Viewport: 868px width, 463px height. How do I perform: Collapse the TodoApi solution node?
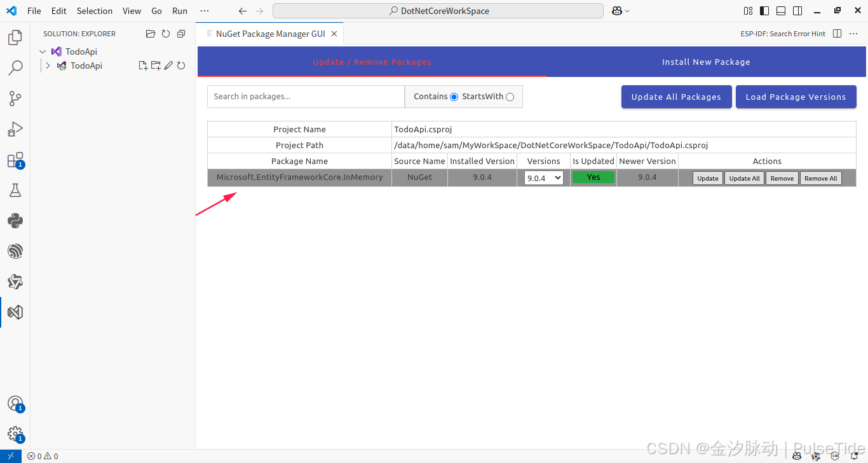43,52
